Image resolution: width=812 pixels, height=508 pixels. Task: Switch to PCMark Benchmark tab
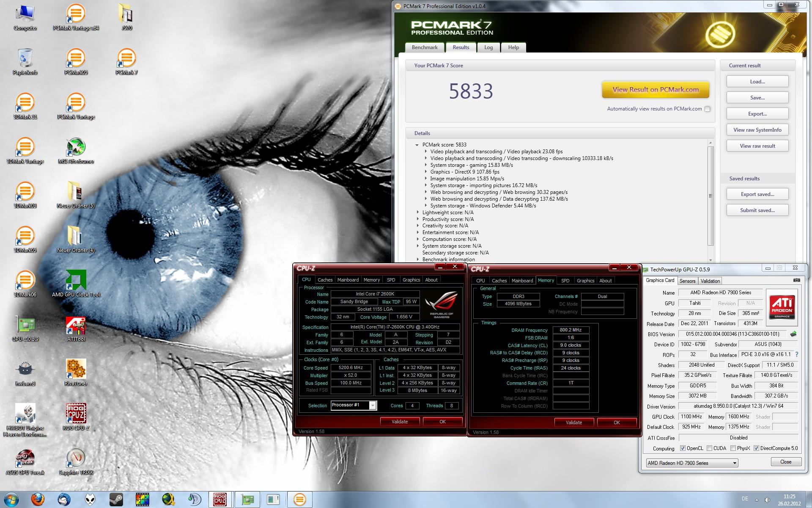click(425, 47)
